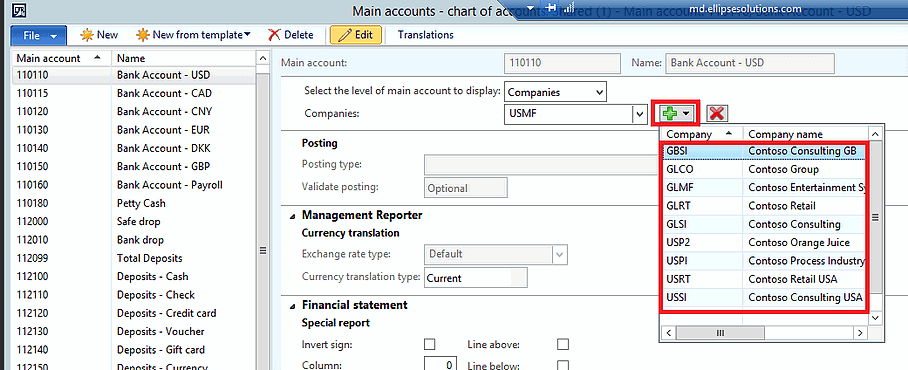Sort popup by Company name header
Image resolution: width=908 pixels, height=370 pixels.
coord(806,134)
